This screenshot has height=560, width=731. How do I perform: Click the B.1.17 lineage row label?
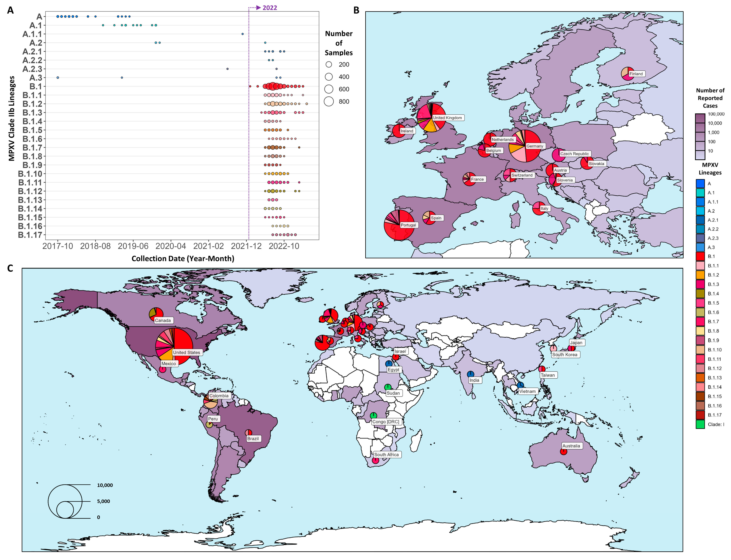point(30,235)
